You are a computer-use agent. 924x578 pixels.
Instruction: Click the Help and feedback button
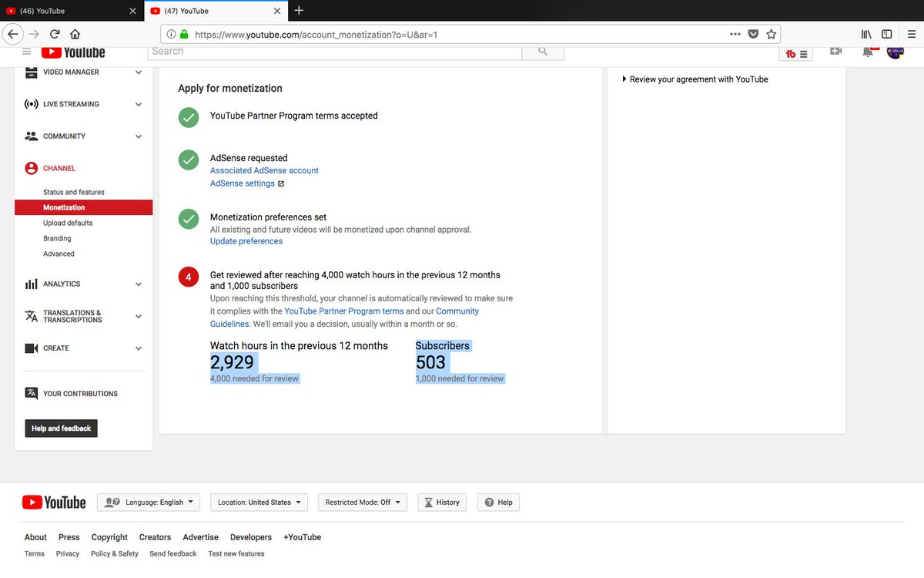click(x=61, y=428)
